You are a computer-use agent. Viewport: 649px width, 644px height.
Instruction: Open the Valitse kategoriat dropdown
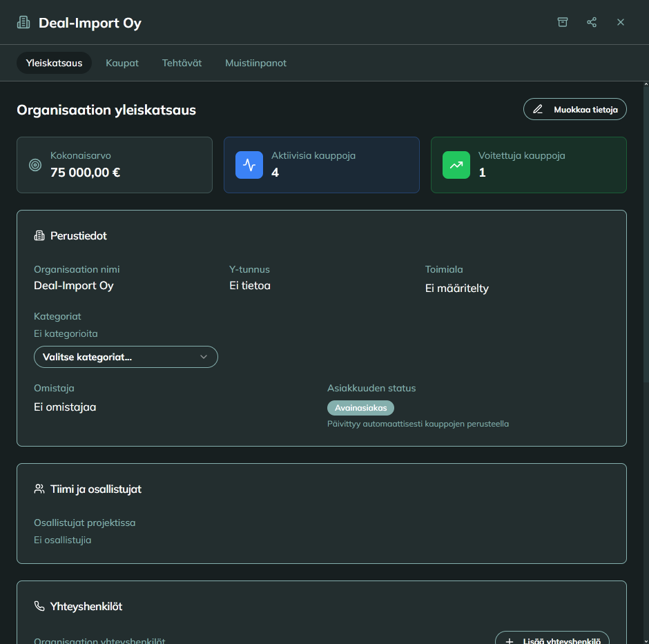pos(126,357)
